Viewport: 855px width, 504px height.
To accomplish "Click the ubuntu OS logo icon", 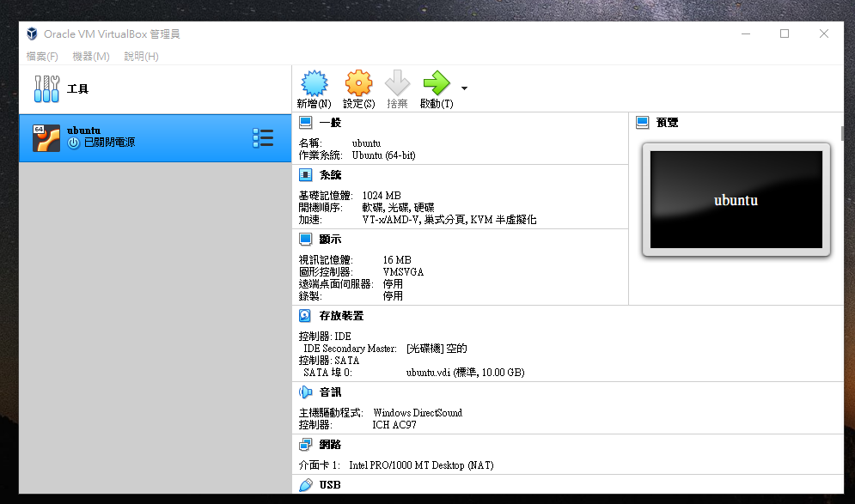I will click(46, 138).
